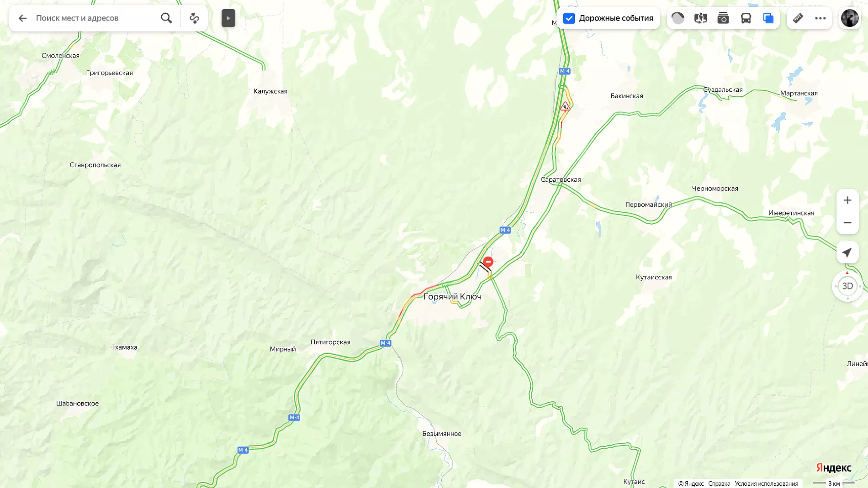Locate my position on the map
Image resolution: width=868 pixels, height=488 pixels.
coord(847,252)
